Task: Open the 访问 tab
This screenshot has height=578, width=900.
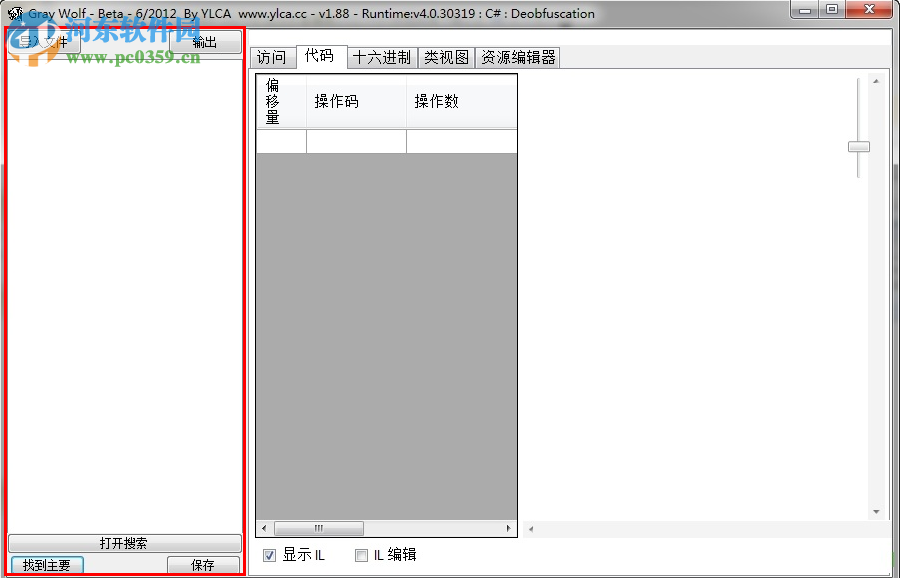Action: pyautogui.click(x=271, y=57)
